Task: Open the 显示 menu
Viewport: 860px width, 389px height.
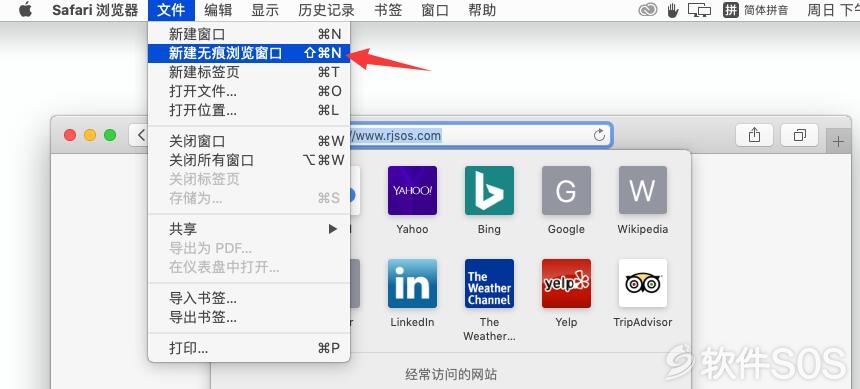Action: 265,10
